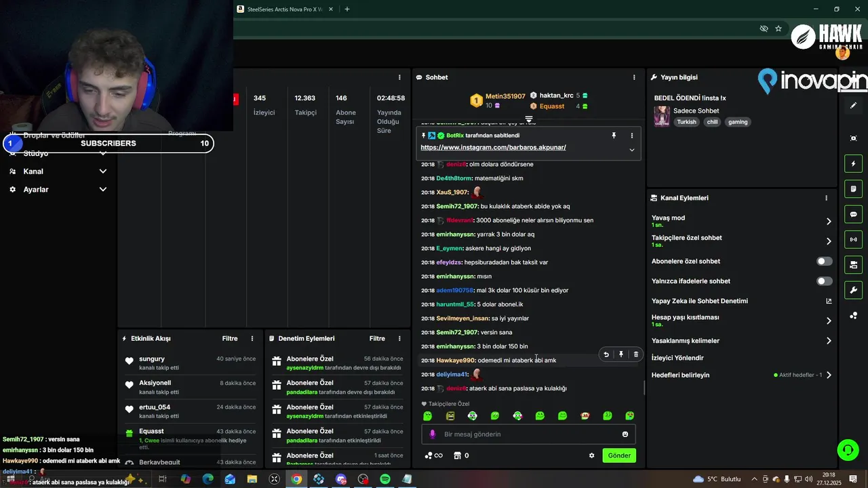Open the Sohbet panel three-dot menu
The width and height of the screenshot is (868, 488).
pos(634,77)
